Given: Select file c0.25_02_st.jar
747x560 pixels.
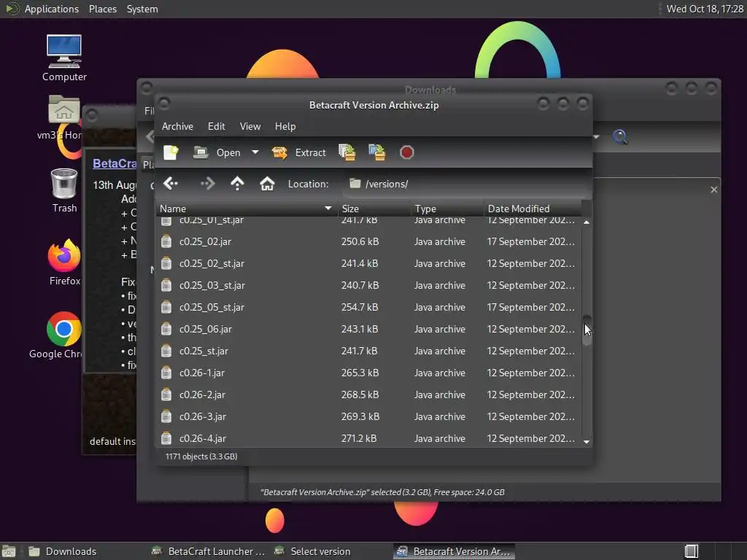Looking at the screenshot, I should (x=368, y=263).
